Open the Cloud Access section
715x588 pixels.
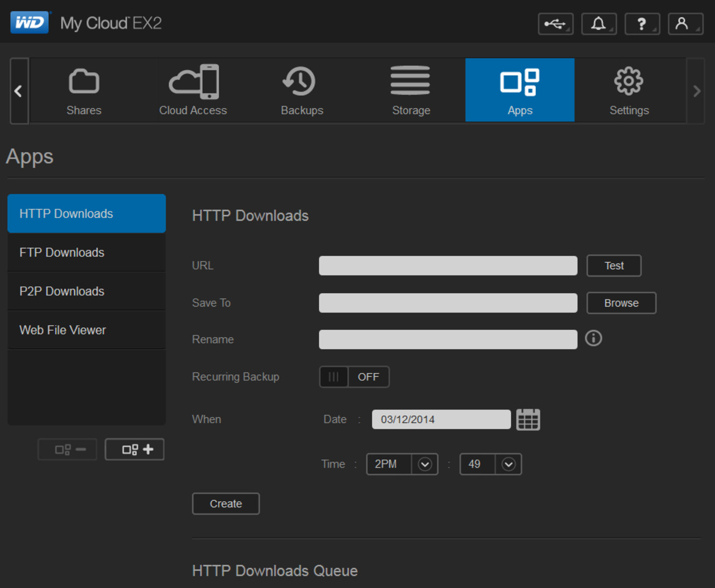coord(193,90)
